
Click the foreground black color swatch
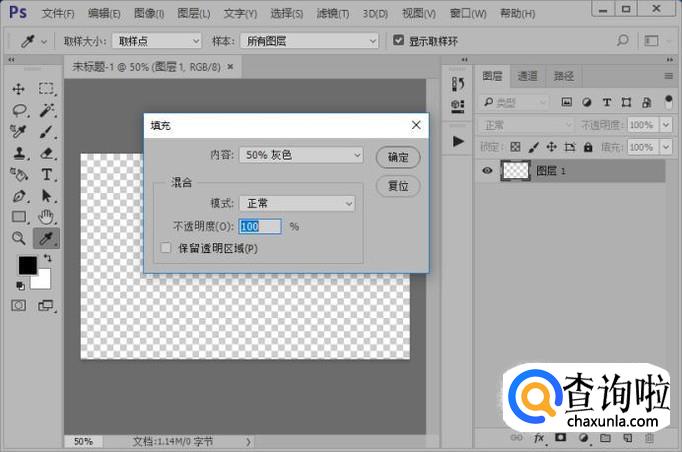(x=27, y=265)
